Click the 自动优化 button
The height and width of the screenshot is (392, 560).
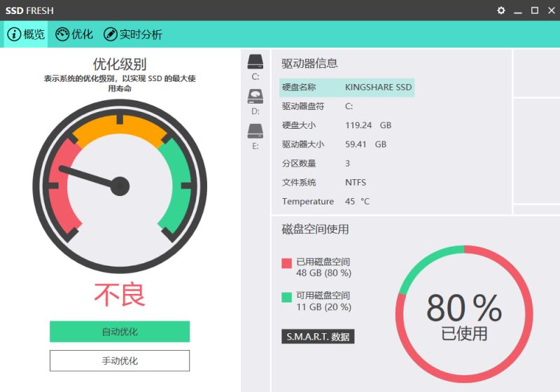(x=120, y=332)
